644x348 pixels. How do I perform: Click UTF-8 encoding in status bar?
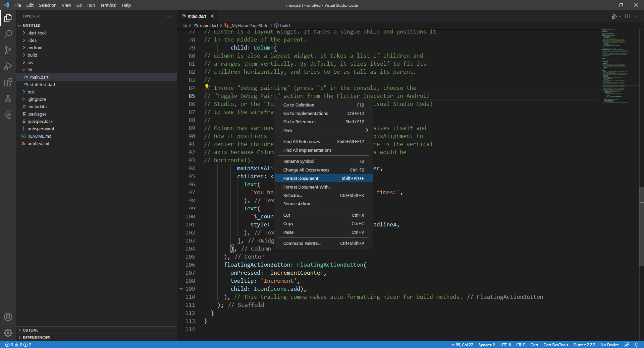[505, 345]
